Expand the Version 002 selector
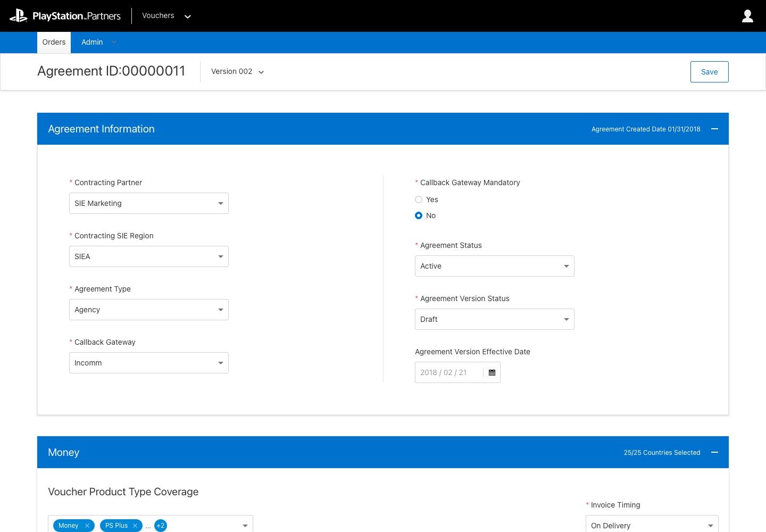 238,72
